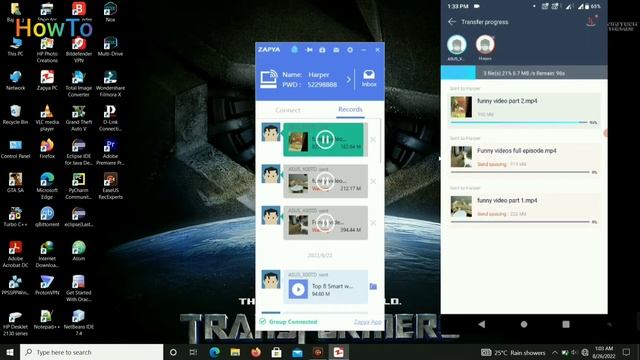The height and width of the screenshot is (360, 640).
Task: Open Firefox desktop shortcut
Action: [47, 149]
